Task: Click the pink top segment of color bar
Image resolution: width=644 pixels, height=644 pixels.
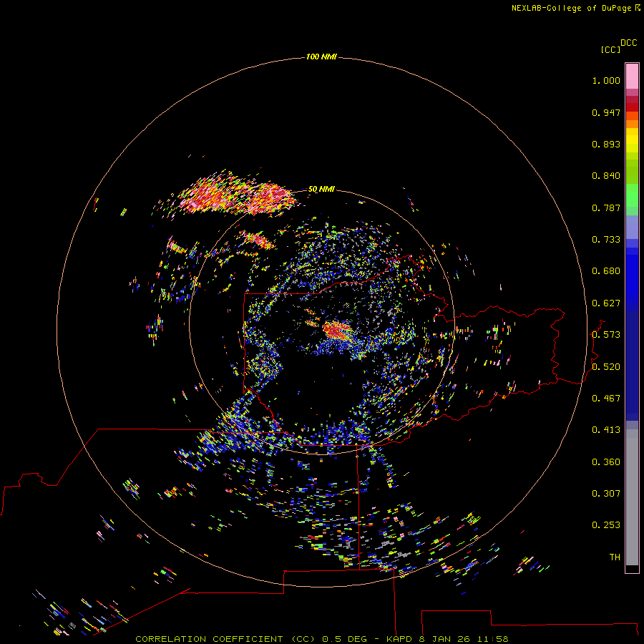Action: click(x=632, y=77)
